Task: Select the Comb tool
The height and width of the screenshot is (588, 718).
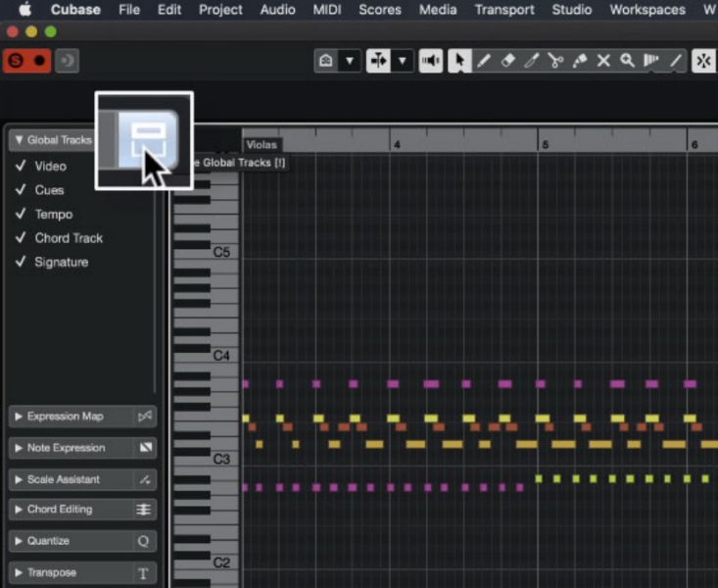Action: click(651, 61)
